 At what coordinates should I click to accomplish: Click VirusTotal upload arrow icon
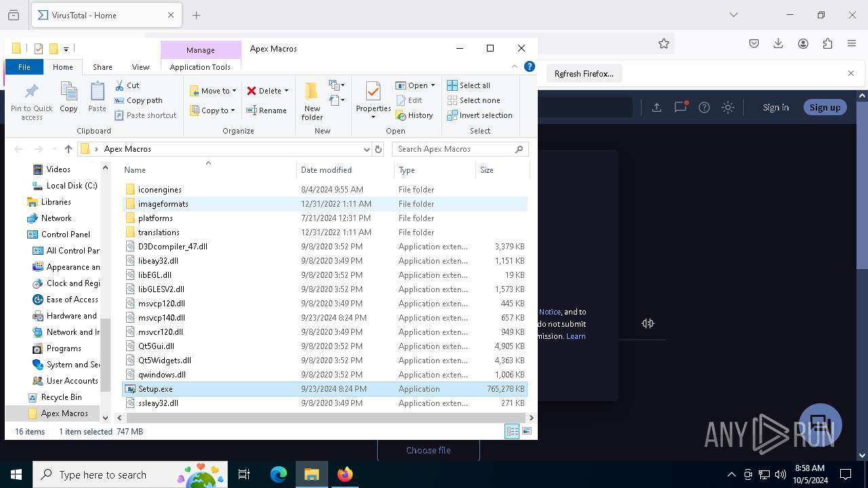coord(656,107)
